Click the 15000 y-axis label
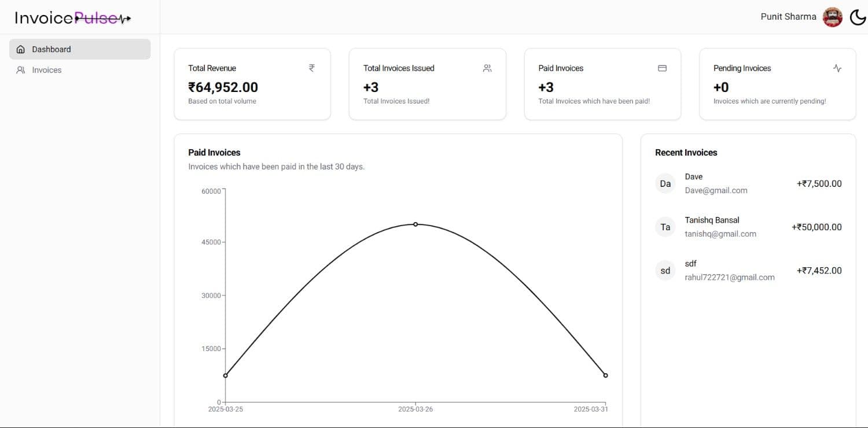The height and width of the screenshot is (428, 868). (x=211, y=349)
